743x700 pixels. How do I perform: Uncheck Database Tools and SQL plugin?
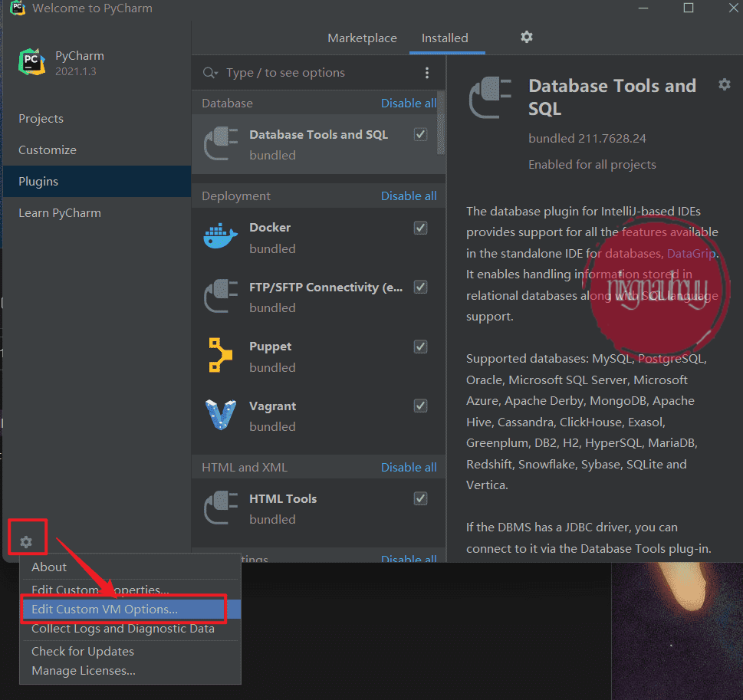coord(420,135)
